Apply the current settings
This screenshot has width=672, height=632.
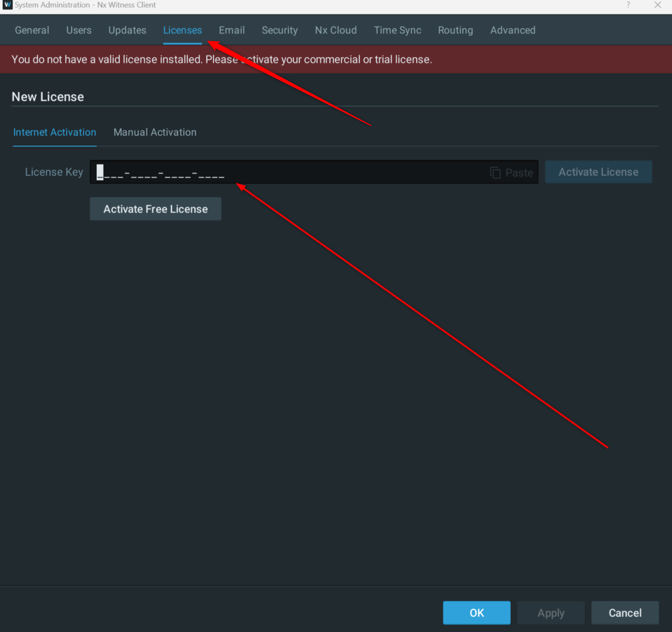(x=551, y=612)
